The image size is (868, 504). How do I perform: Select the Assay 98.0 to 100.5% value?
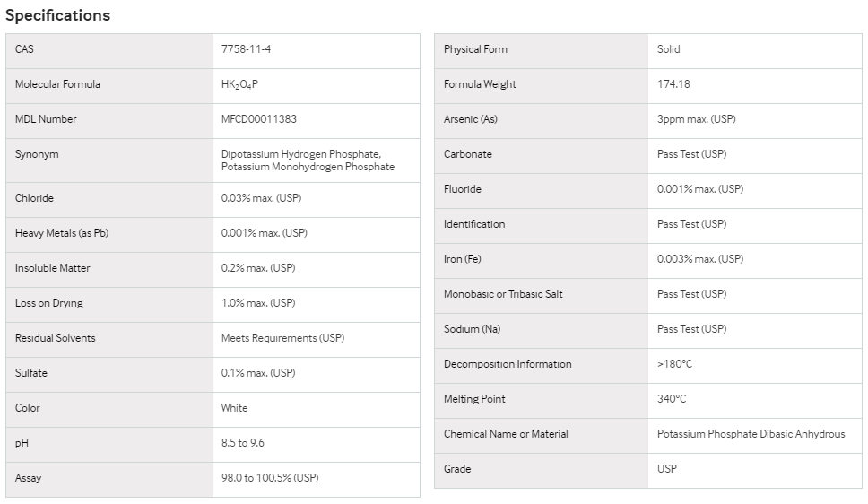[270, 478]
